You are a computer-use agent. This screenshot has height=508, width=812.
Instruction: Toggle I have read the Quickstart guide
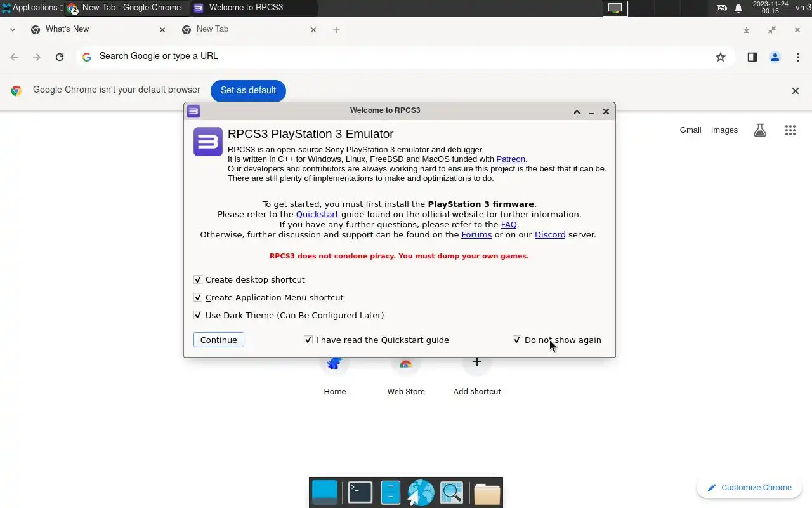pos(308,340)
